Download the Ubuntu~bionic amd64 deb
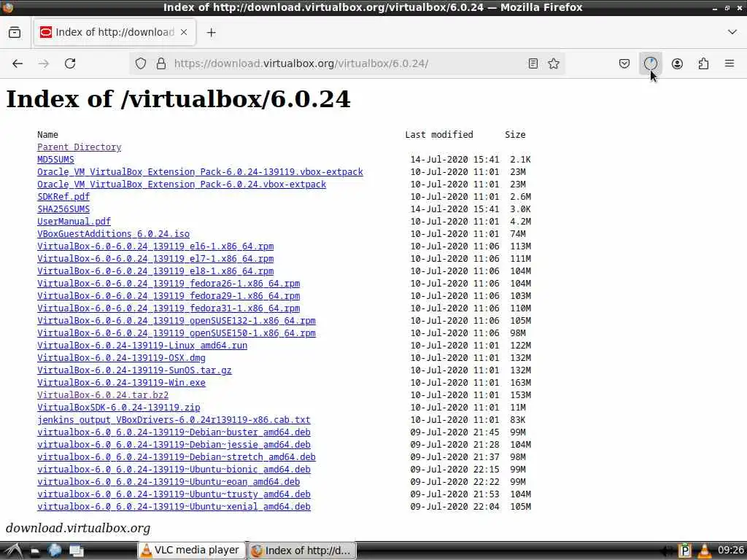The height and width of the screenshot is (560, 747). click(x=174, y=469)
